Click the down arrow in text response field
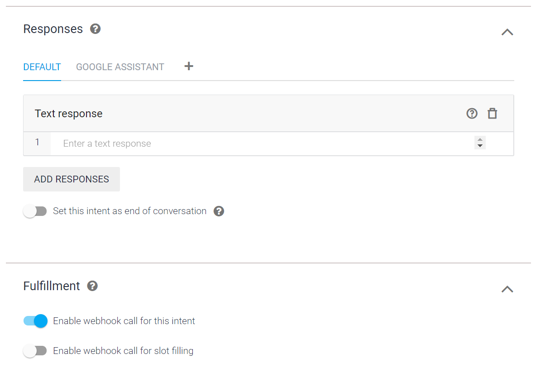 pos(480,146)
